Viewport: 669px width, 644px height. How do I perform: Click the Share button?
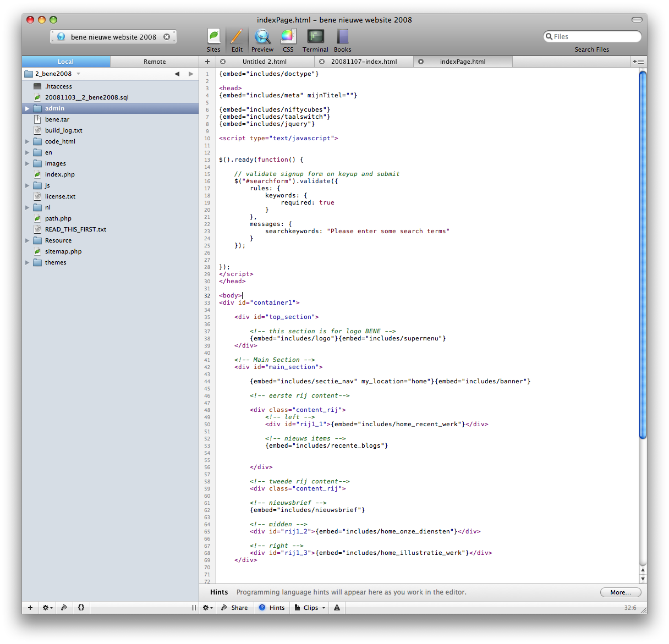pos(235,608)
